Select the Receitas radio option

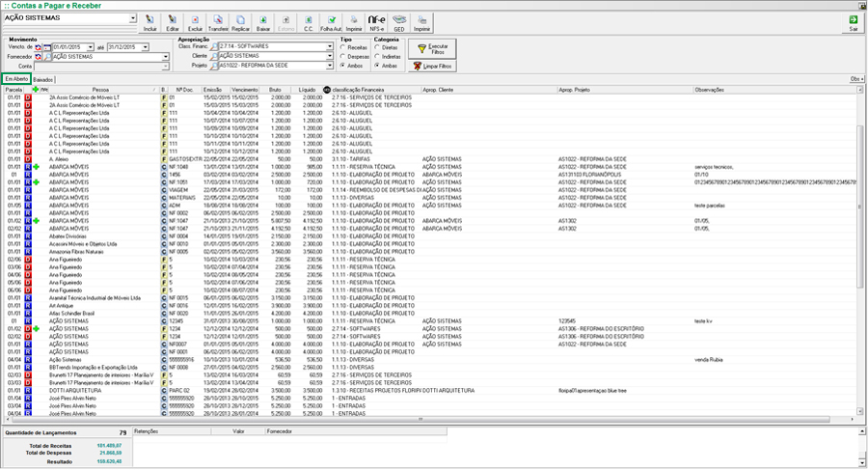342,46
